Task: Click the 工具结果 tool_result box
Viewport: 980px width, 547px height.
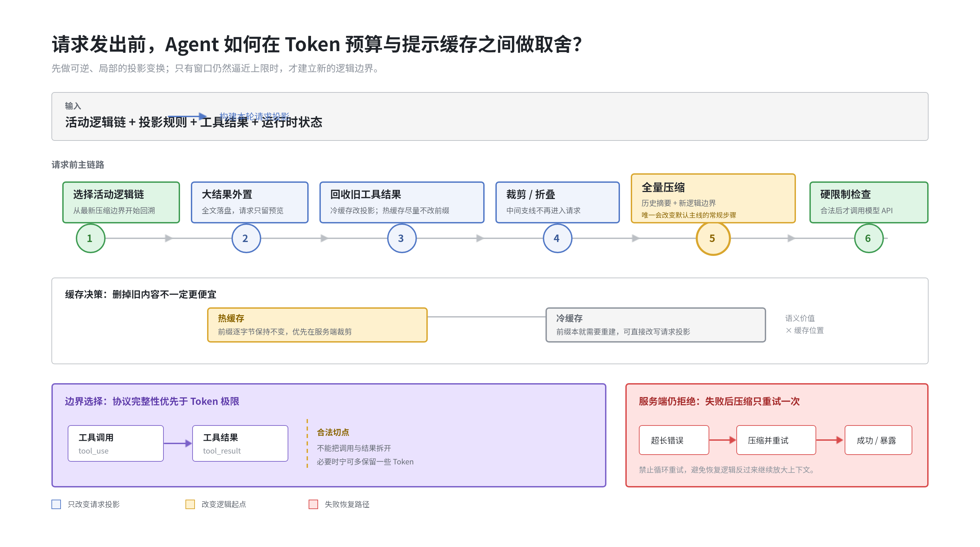Action: coord(240,443)
